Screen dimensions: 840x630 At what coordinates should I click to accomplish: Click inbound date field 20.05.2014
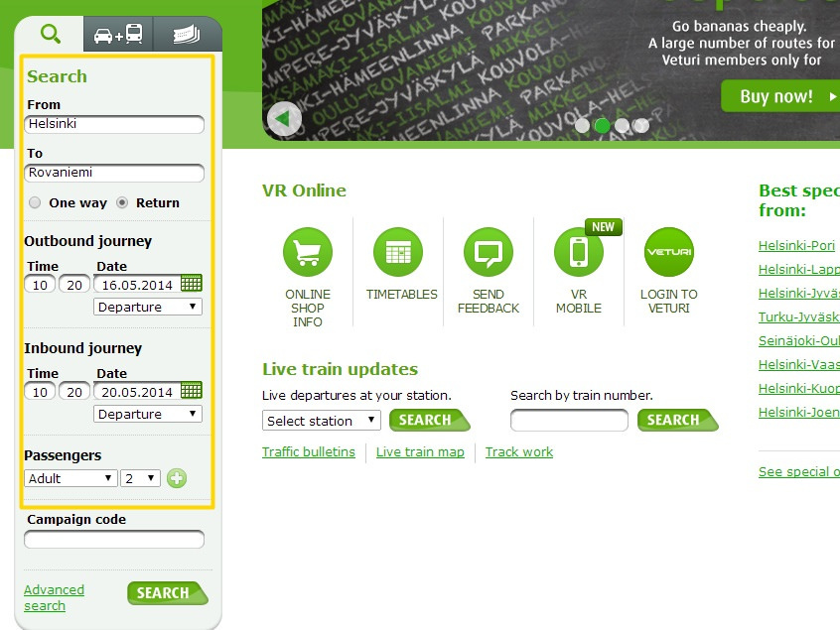tap(137, 392)
